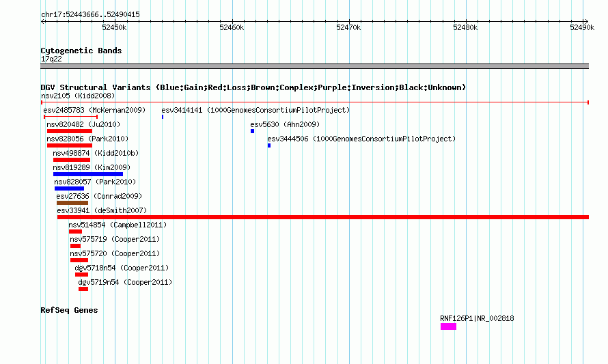Click the nsv575719 (Cooper2011) red bar
The height and width of the screenshot is (364, 608).
point(75,246)
